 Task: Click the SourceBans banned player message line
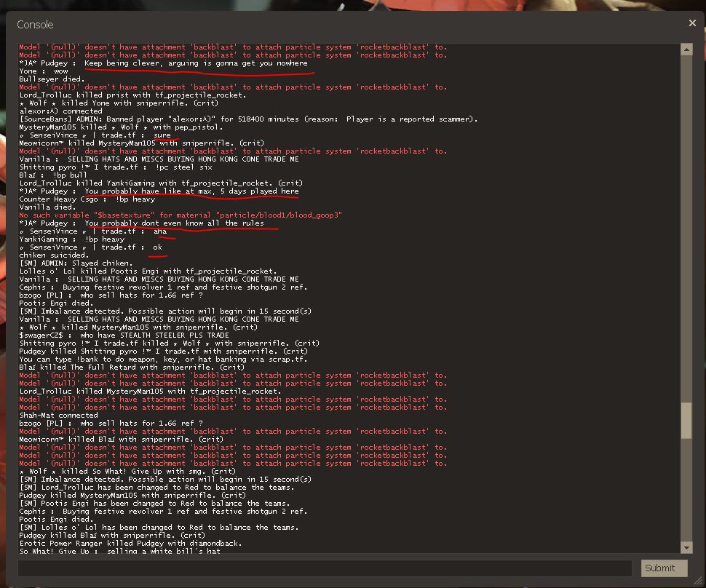247,119
